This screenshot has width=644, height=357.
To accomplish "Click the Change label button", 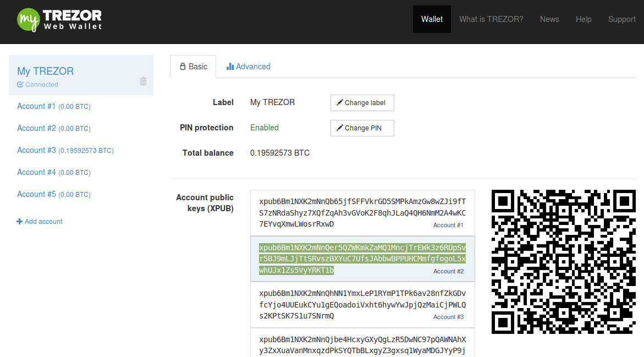I will tap(362, 103).
